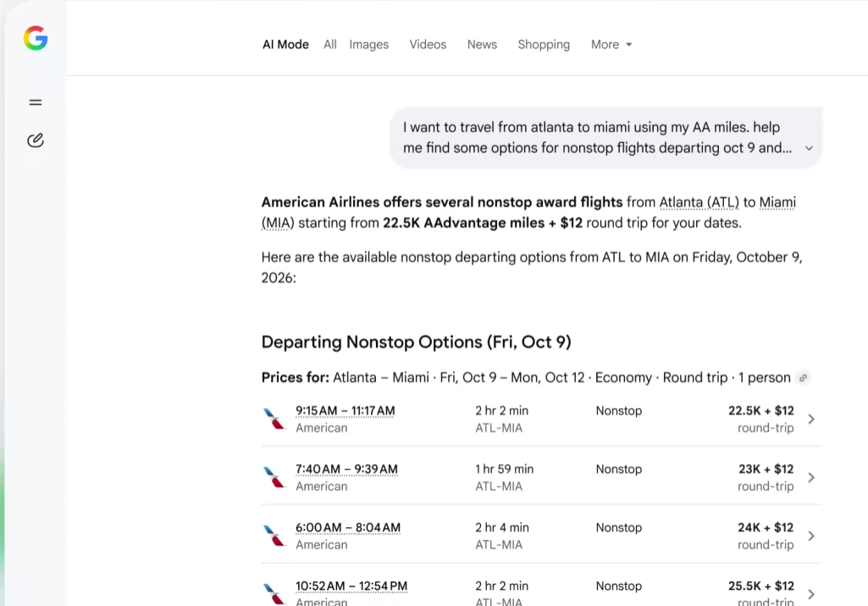Open details arrow for the 22.5K + $12 flight
868x606 pixels.
811,419
